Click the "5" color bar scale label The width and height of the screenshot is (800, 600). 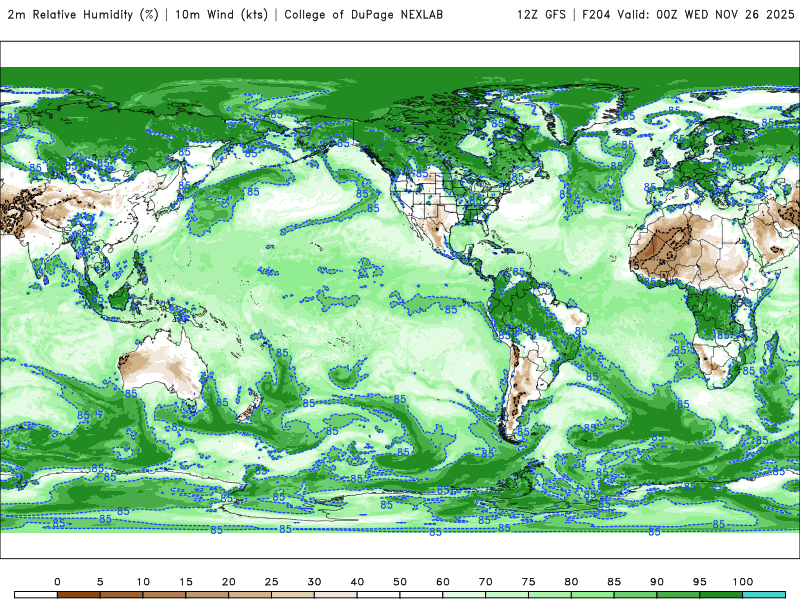[x=100, y=582]
